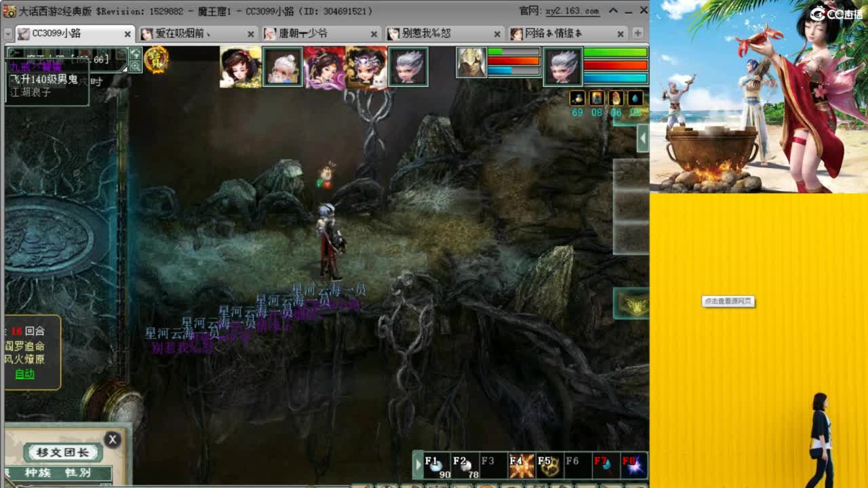This screenshot has height=488, width=868.
Task: Click the player's green health bar
Action: click(x=615, y=52)
